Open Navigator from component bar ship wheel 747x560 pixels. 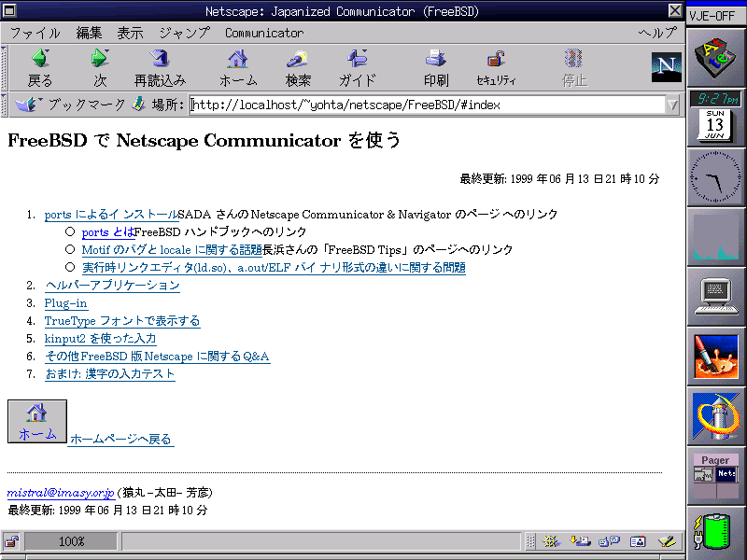[551, 541]
